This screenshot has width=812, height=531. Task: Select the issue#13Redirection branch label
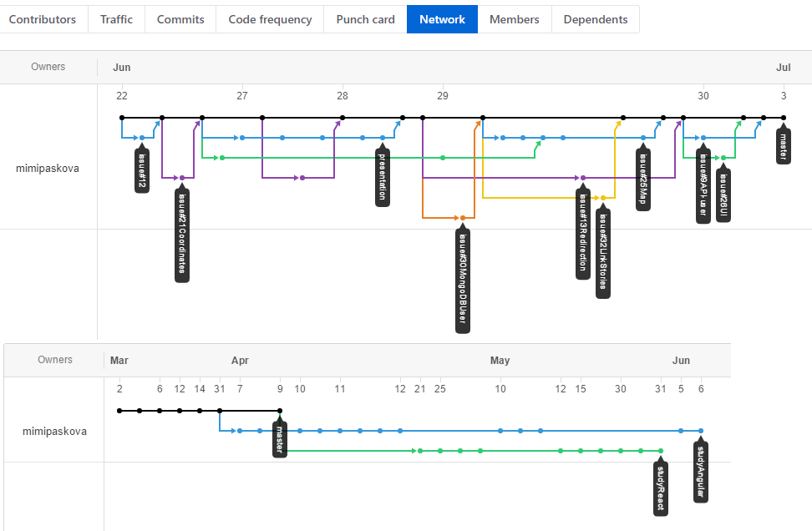point(583,233)
